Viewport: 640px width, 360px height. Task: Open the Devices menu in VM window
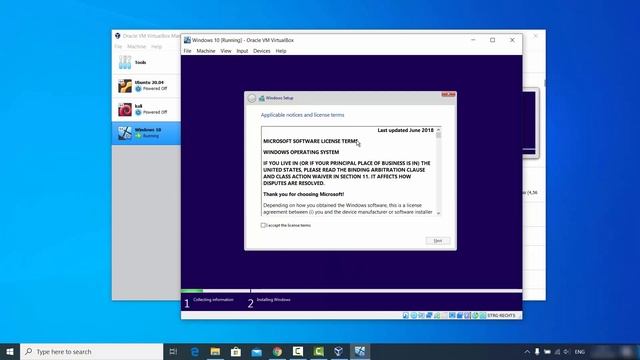click(x=262, y=51)
